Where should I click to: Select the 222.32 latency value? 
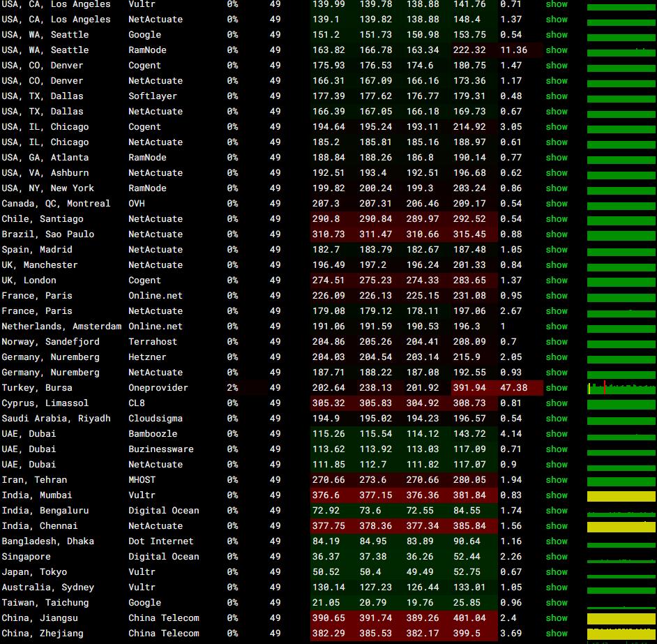tap(469, 50)
